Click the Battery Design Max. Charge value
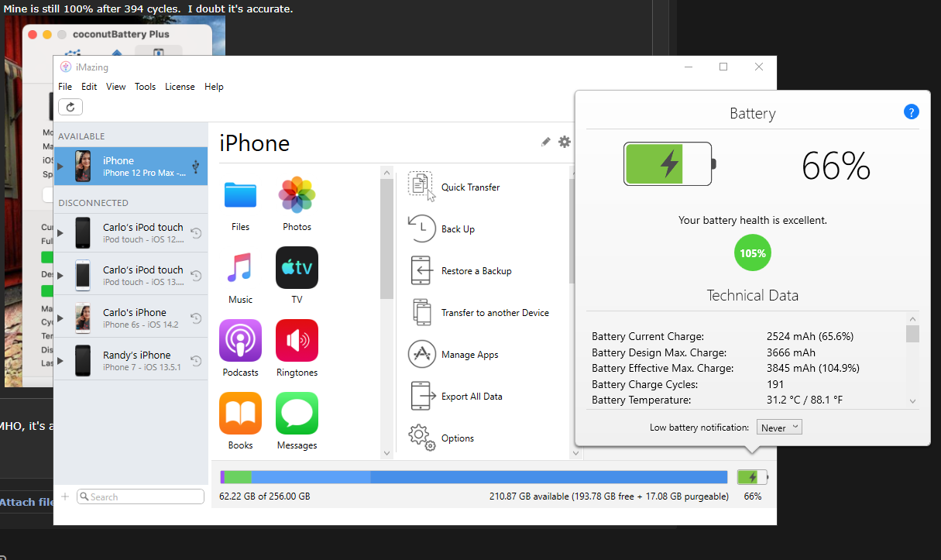The width and height of the screenshot is (941, 560). (x=791, y=352)
